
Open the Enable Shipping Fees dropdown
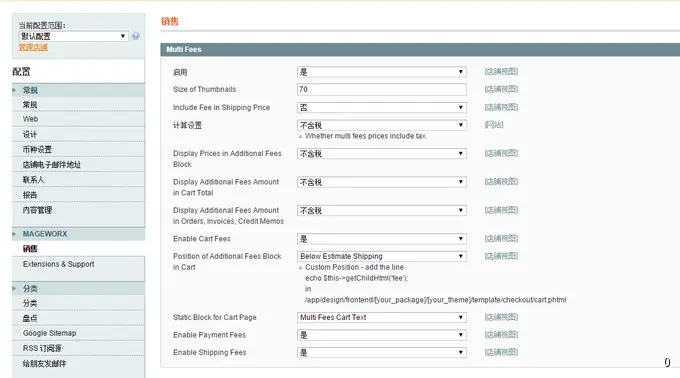point(382,353)
